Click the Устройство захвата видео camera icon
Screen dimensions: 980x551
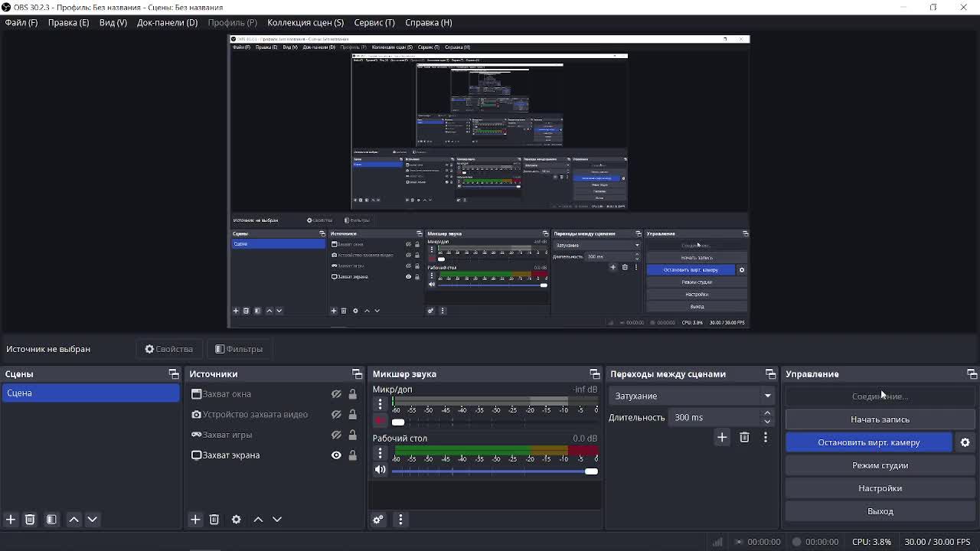pos(196,414)
